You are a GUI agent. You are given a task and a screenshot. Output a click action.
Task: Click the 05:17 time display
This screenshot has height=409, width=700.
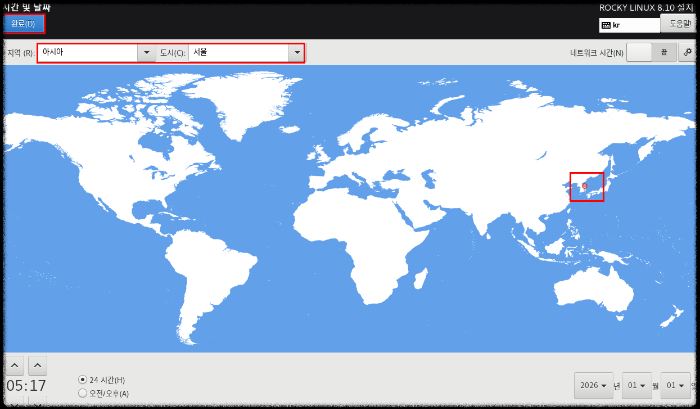tap(26, 386)
